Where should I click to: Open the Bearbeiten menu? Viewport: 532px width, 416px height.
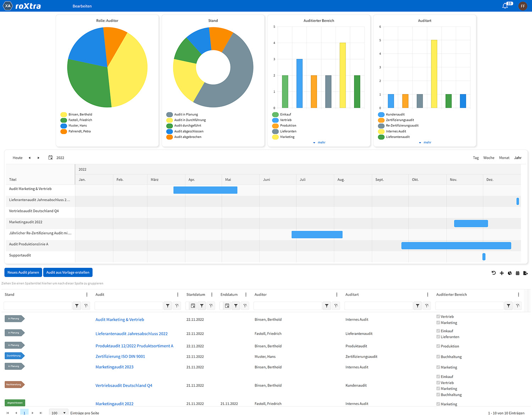82,6
